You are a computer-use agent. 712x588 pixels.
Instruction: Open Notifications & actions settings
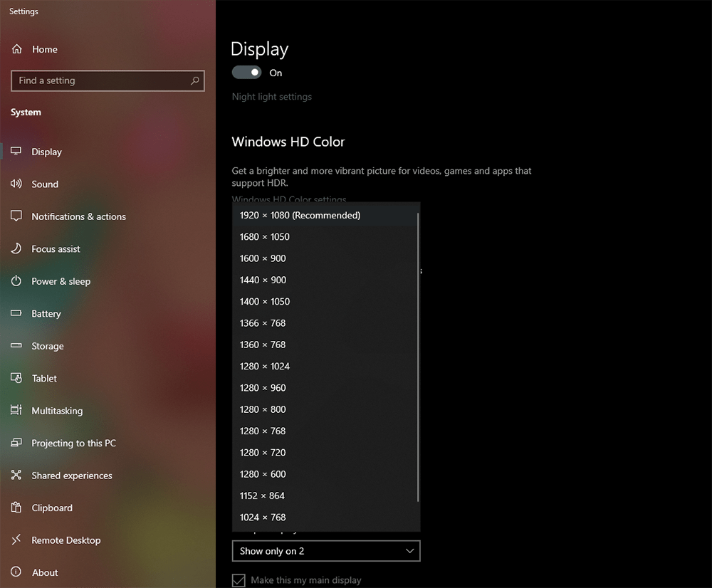108,216
